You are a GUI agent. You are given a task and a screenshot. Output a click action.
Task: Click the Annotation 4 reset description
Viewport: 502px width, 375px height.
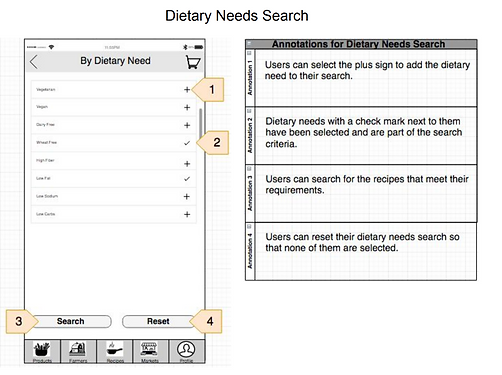[x=362, y=242]
